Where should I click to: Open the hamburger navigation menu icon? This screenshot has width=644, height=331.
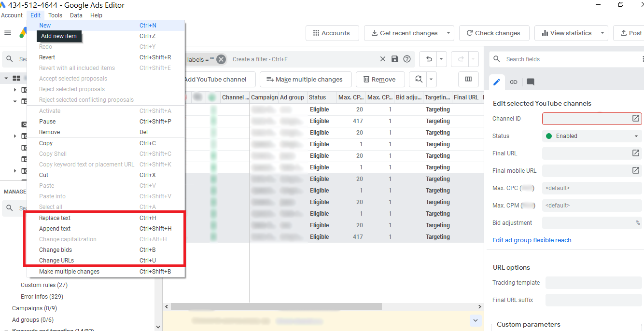8,33
